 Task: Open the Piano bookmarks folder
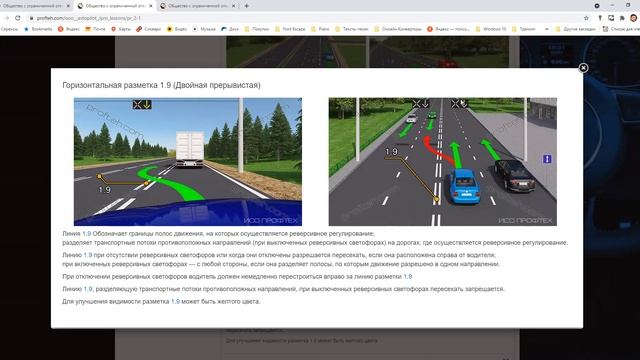click(320, 29)
